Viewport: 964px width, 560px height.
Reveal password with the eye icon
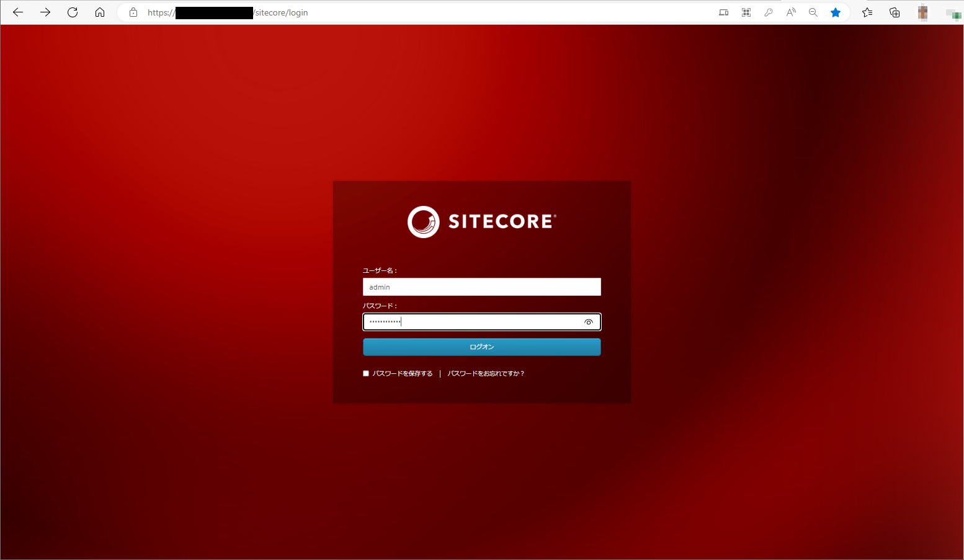point(589,322)
